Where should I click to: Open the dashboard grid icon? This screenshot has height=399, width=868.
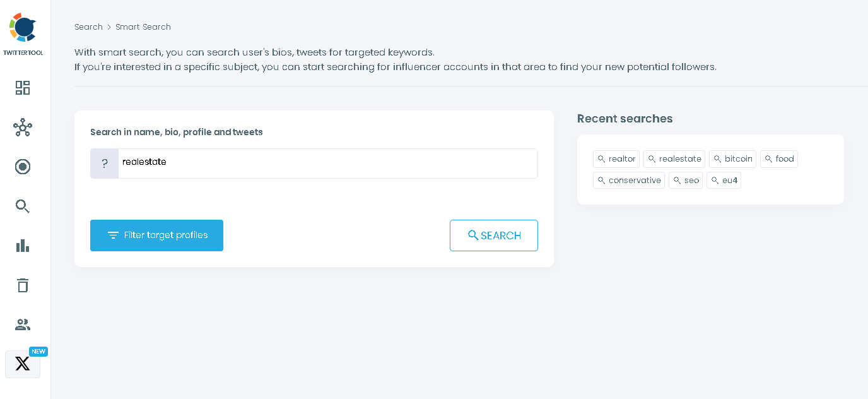click(23, 88)
